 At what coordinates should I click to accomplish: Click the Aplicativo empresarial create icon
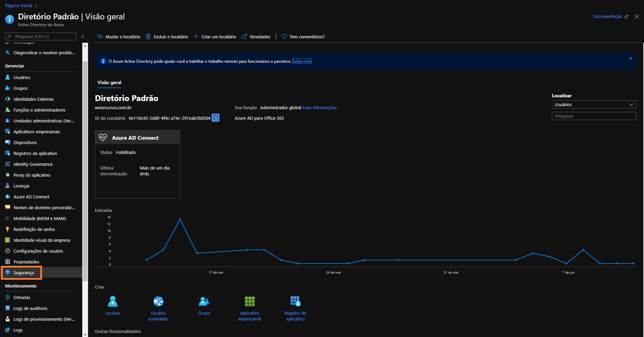click(250, 301)
